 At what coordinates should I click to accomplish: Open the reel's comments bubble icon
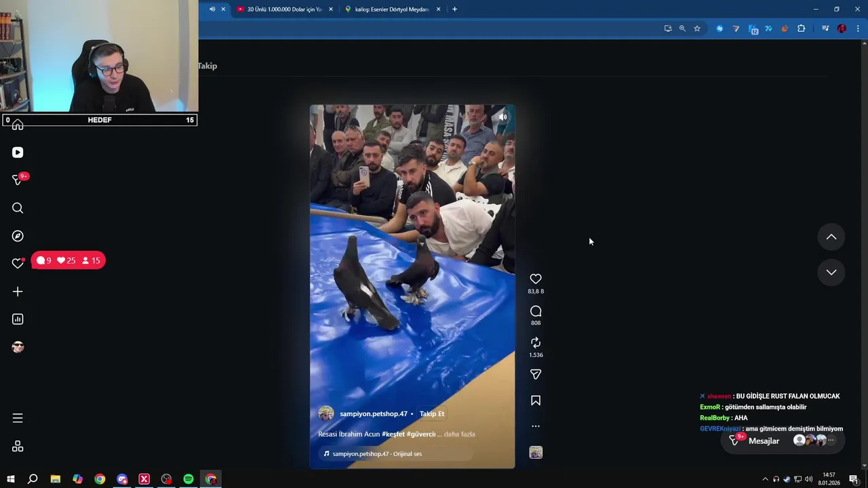(x=536, y=311)
